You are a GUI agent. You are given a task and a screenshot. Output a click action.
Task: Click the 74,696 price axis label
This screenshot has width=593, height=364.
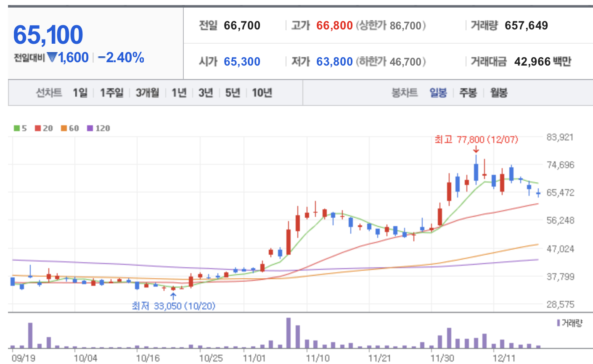(560, 165)
